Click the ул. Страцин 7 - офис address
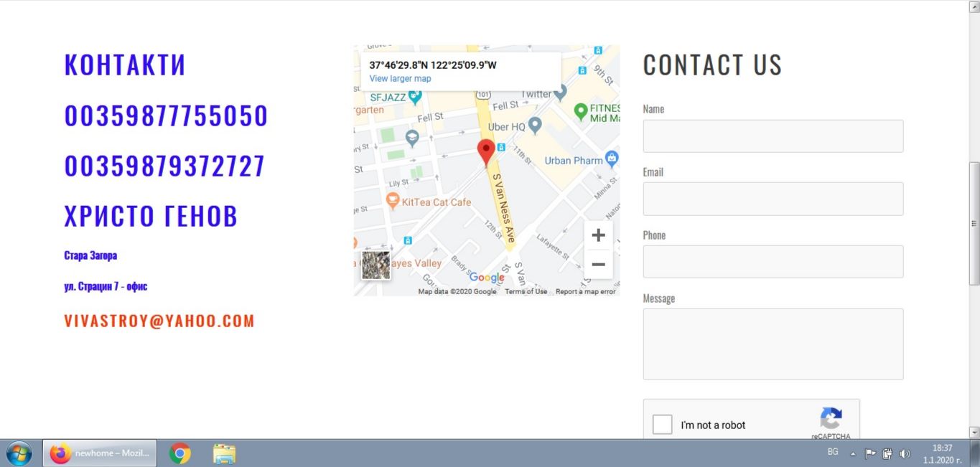Screen dimensions: 980x467 coord(106,286)
